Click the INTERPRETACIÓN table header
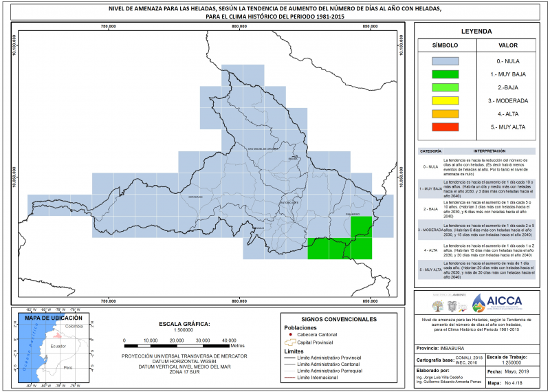550x392 pixels. (489, 151)
